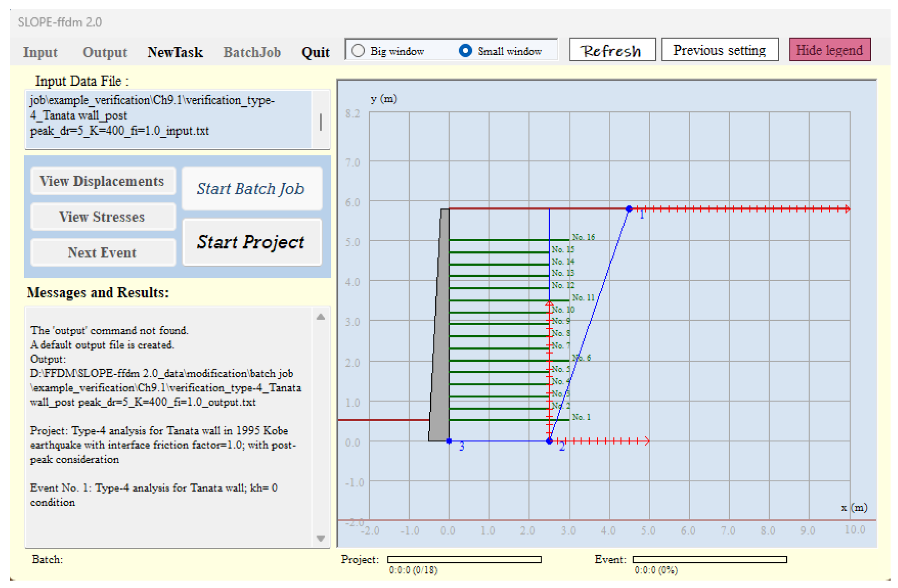The height and width of the screenshot is (588, 898).
Task: Click blue node 2 at slope base
Action: 549,441
